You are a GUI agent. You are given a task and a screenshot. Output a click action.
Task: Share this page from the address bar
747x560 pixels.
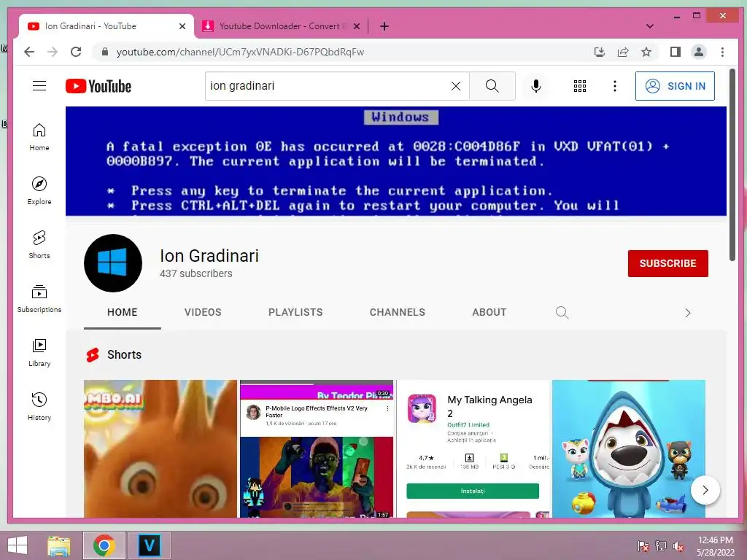point(623,52)
